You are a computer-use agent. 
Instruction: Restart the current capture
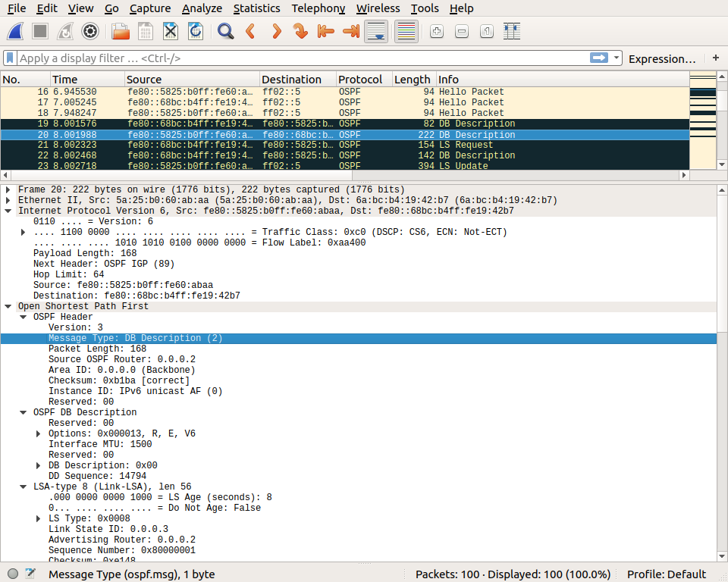point(65,32)
